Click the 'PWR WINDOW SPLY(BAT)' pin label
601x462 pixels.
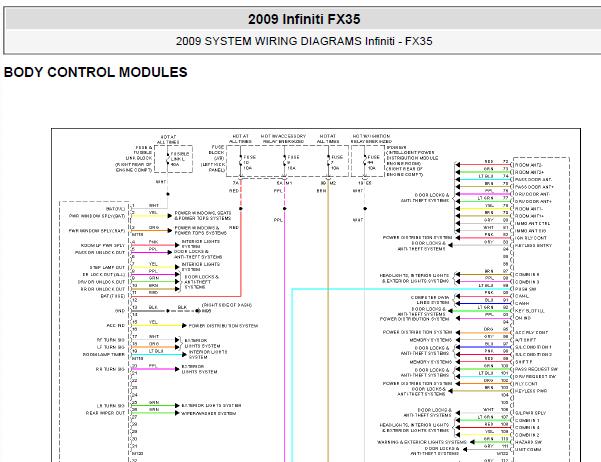pos(97,216)
